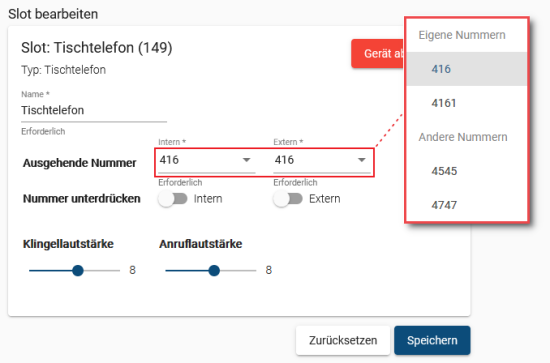
Task: Click the Anruflautstärke slider handle
Action: (x=214, y=270)
